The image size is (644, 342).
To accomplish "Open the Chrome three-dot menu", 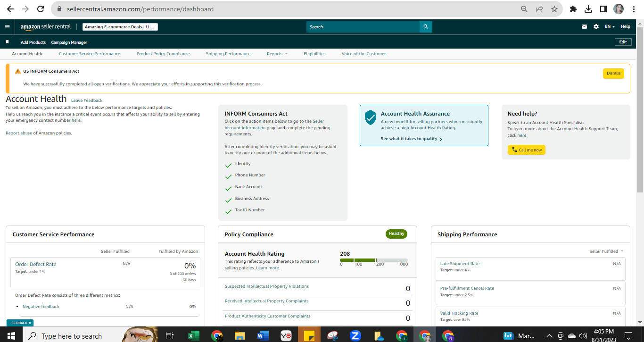I will (x=634, y=9).
